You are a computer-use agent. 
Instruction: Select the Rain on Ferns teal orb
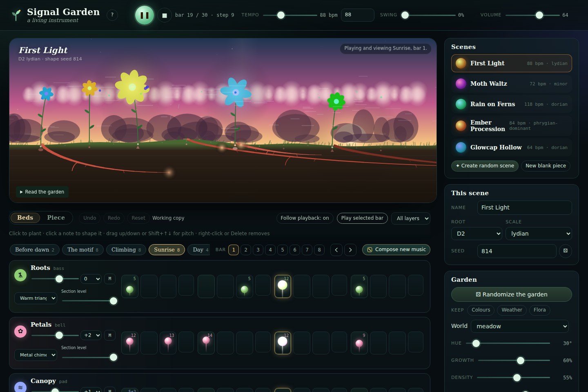(x=461, y=104)
